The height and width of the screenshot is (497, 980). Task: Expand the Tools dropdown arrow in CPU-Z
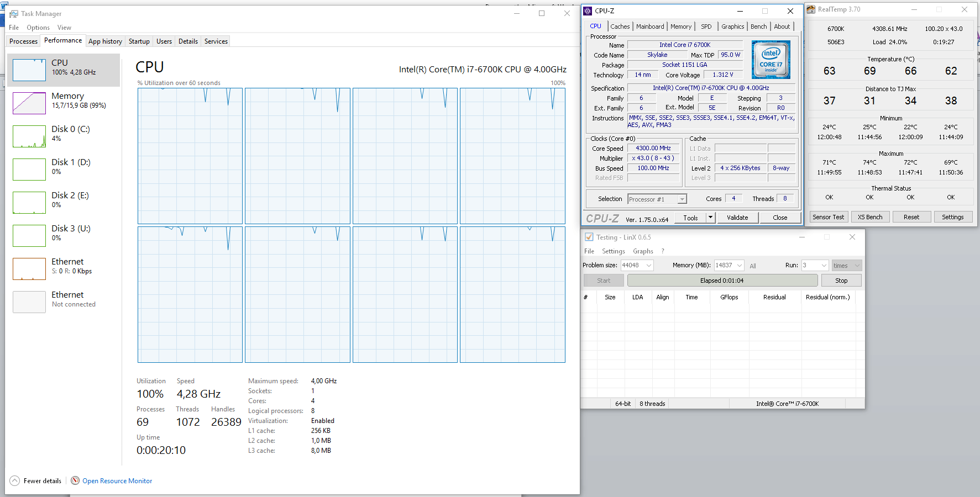[x=711, y=218]
